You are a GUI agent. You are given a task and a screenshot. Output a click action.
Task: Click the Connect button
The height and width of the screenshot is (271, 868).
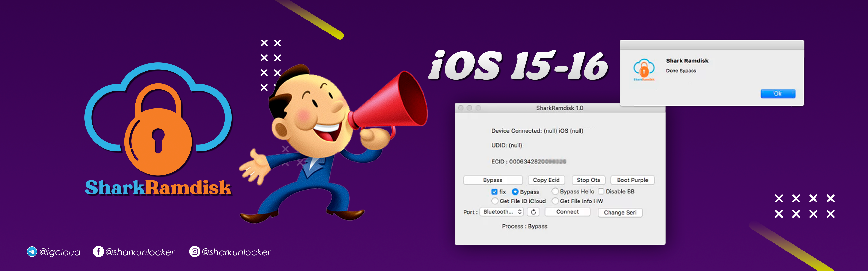567,212
